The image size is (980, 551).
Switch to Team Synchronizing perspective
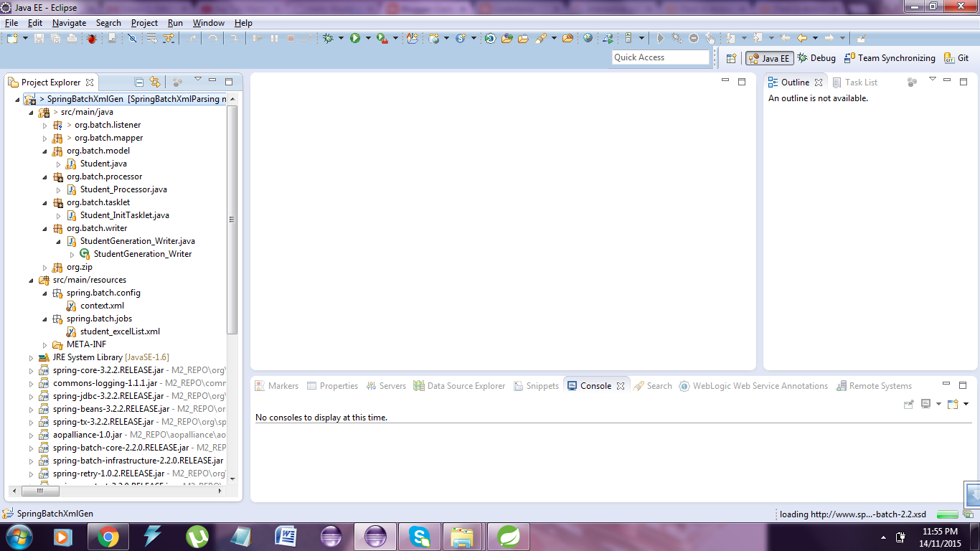coord(890,58)
